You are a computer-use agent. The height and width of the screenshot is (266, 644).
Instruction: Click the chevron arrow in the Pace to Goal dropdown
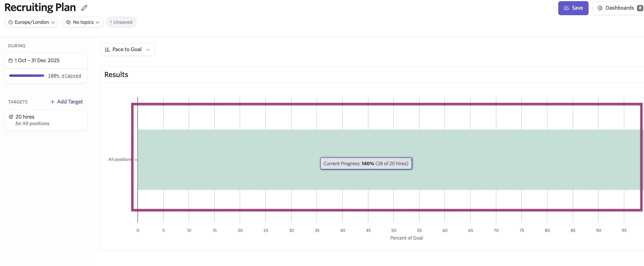pyautogui.click(x=148, y=49)
